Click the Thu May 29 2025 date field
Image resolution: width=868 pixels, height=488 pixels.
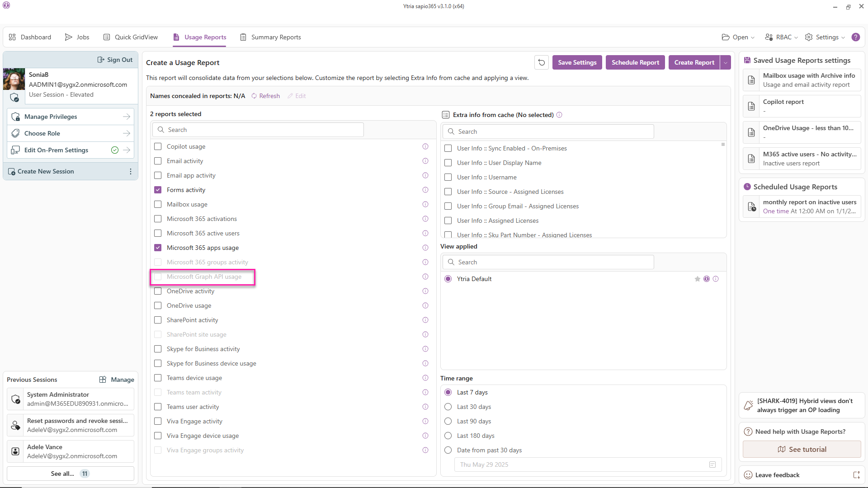click(588, 465)
